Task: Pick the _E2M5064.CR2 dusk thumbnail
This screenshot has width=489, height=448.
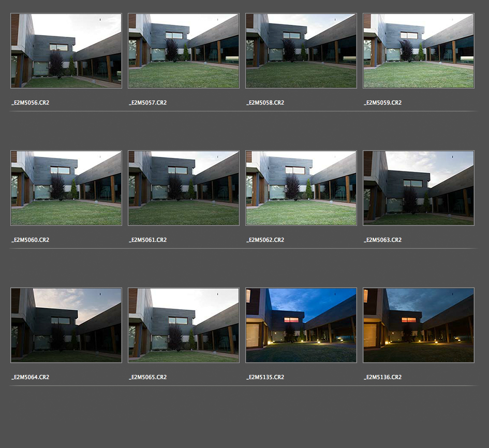Action: pos(66,325)
